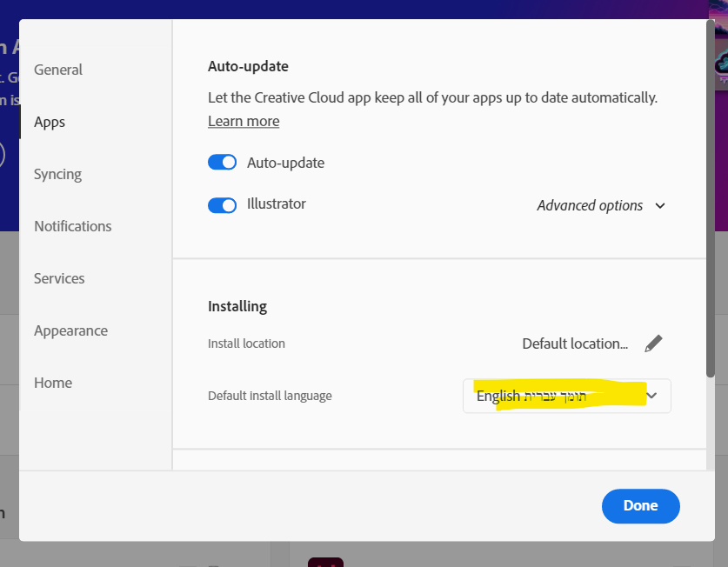Turn off the Auto-update toggle
The width and height of the screenshot is (728, 567).
click(x=223, y=163)
